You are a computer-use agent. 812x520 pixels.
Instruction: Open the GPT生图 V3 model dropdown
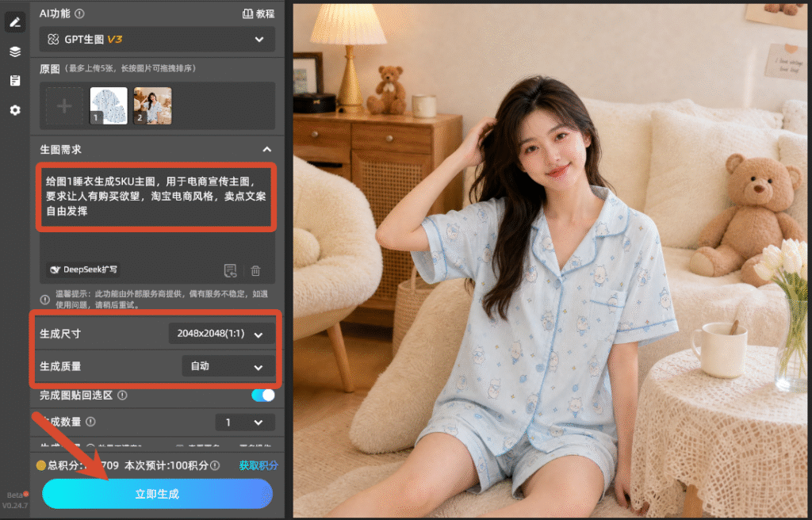pyautogui.click(x=158, y=40)
